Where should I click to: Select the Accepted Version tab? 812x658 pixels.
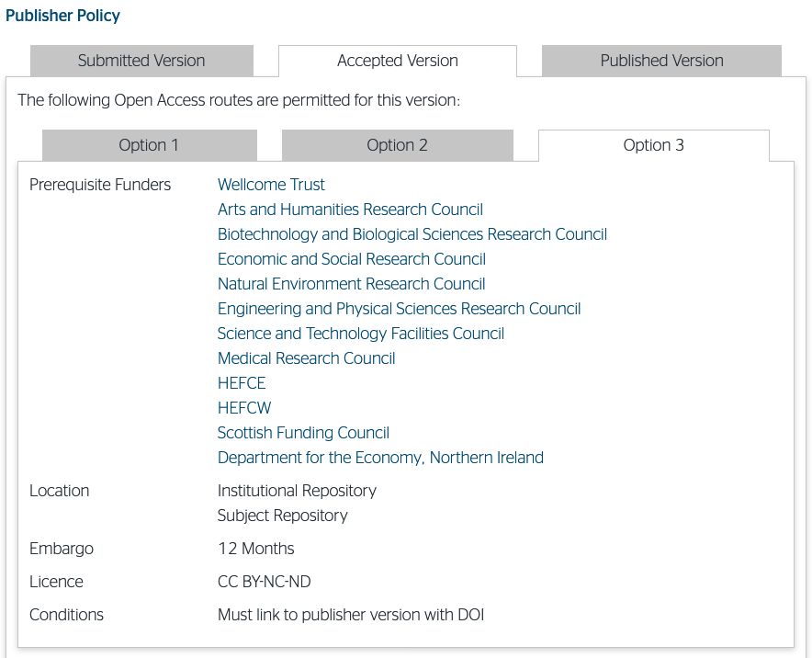[397, 61]
